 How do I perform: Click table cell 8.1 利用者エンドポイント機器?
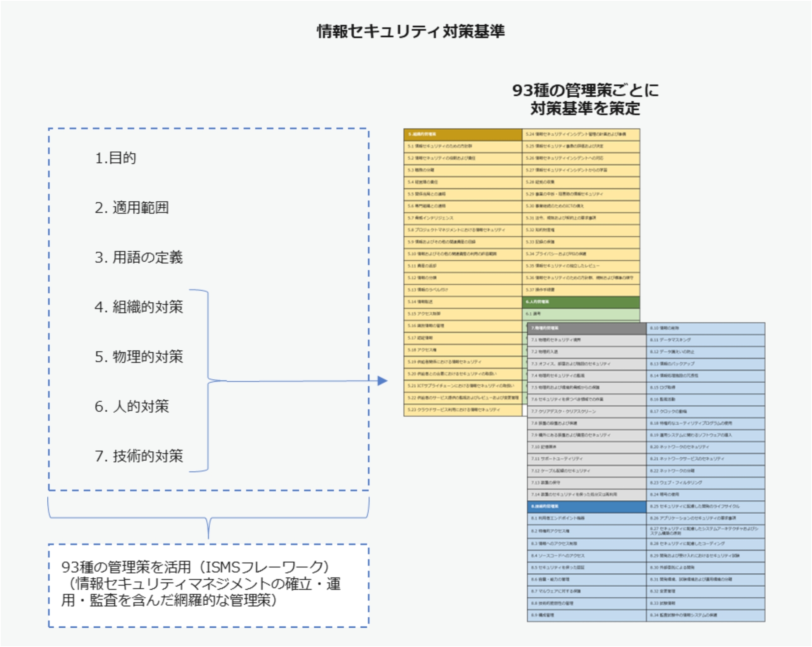pyautogui.click(x=587, y=519)
